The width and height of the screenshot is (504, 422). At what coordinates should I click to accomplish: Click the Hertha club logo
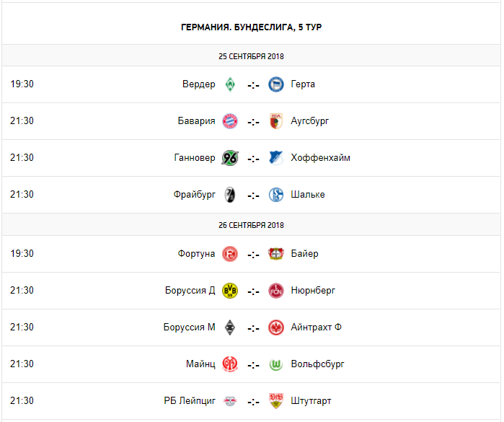click(275, 84)
